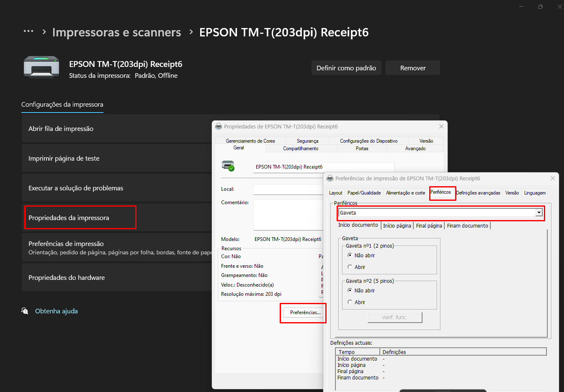This screenshot has height=392, width=564.
Task: Click Definir como padrão button
Action: pos(346,68)
